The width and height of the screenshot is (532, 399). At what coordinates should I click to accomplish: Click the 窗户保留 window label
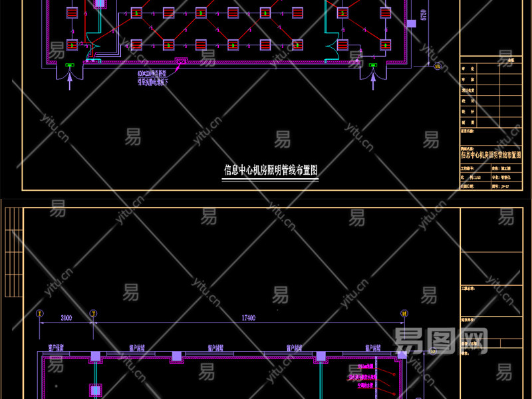(x=56, y=348)
